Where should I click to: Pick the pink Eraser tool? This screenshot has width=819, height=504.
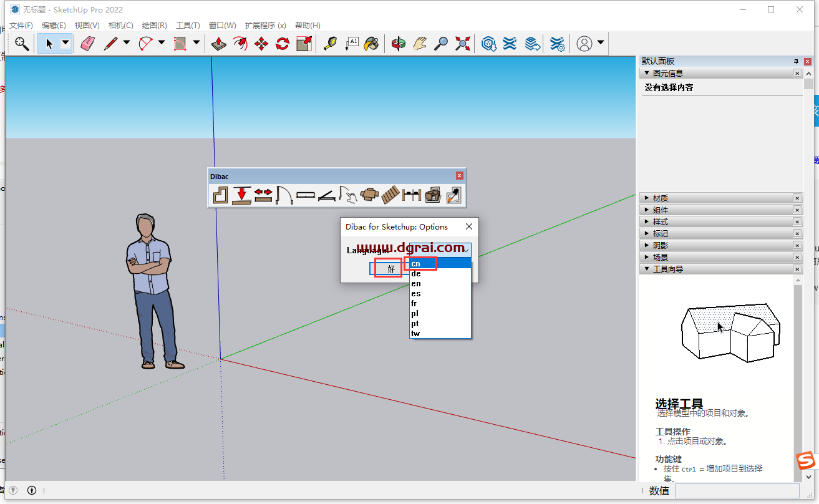pyautogui.click(x=87, y=44)
